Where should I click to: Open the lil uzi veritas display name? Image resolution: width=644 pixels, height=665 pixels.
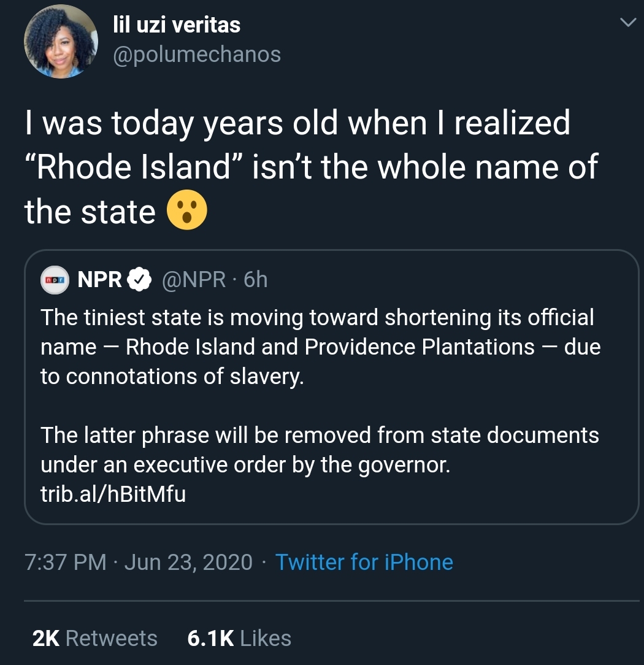[x=177, y=25]
